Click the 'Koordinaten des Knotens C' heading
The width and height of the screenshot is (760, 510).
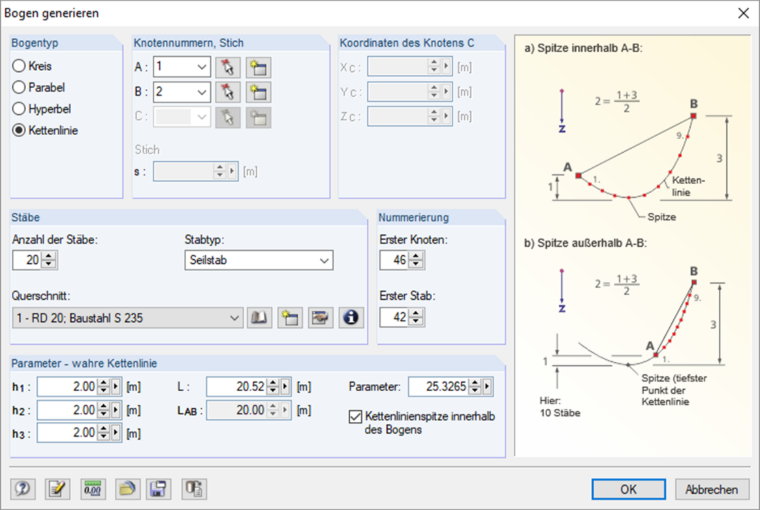[407, 43]
